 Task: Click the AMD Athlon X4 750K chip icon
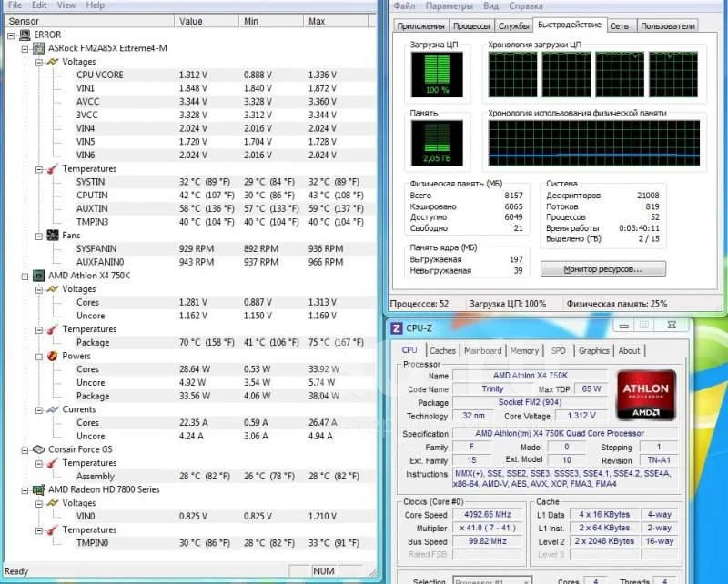click(38, 276)
